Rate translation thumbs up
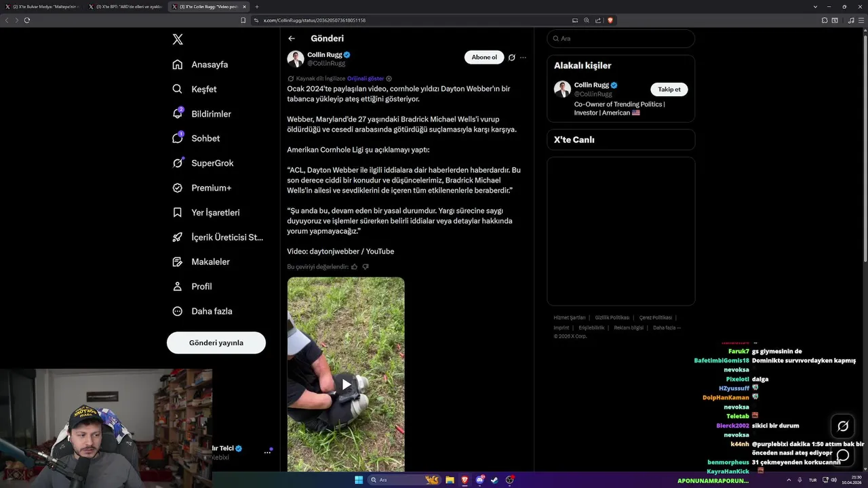This screenshot has height=488, width=868. [x=354, y=267]
